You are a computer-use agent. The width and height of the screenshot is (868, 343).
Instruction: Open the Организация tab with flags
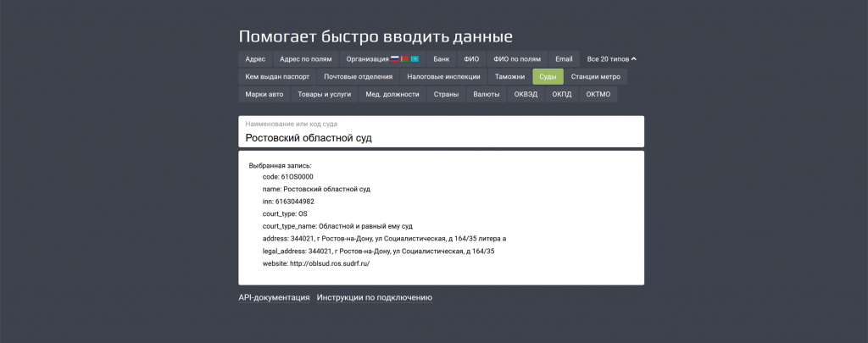pos(381,59)
